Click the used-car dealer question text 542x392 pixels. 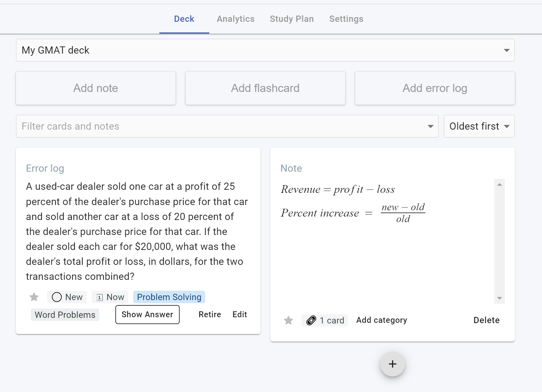(x=137, y=231)
